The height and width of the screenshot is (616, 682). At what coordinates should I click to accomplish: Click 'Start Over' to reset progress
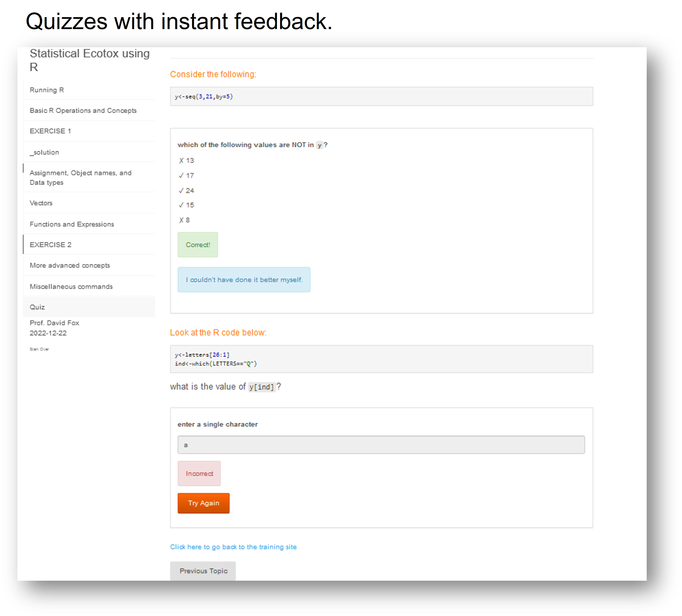click(x=39, y=349)
